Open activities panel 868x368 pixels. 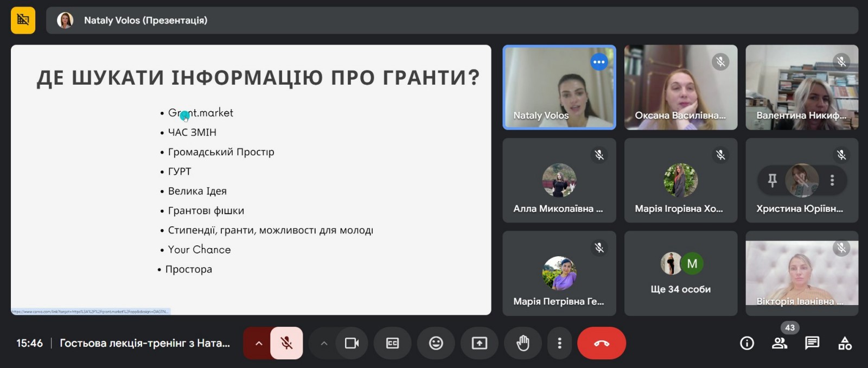tap(845, 343)
